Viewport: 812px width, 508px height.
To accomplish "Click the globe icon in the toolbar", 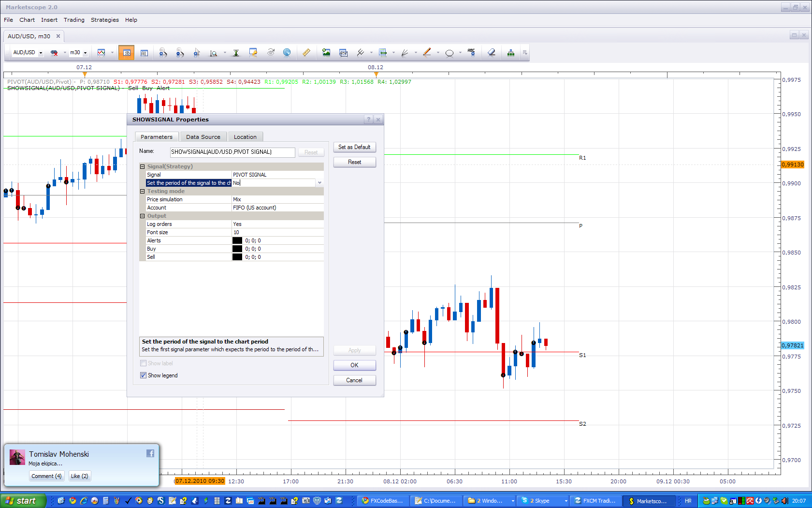I will tap(287, 53).
